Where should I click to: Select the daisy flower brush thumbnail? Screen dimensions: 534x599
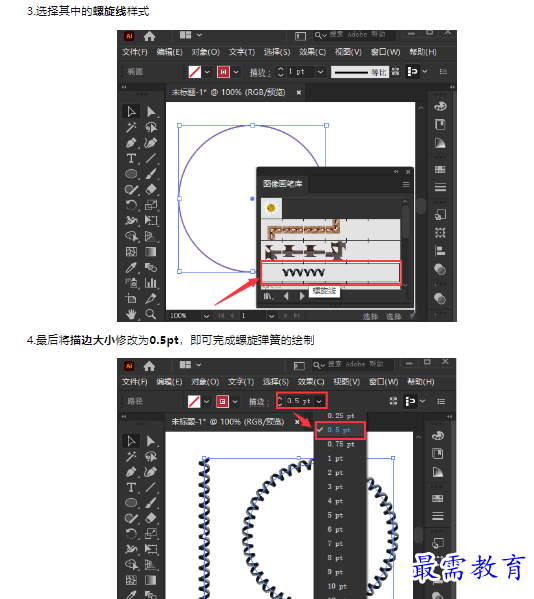click(x=271, y=208)
